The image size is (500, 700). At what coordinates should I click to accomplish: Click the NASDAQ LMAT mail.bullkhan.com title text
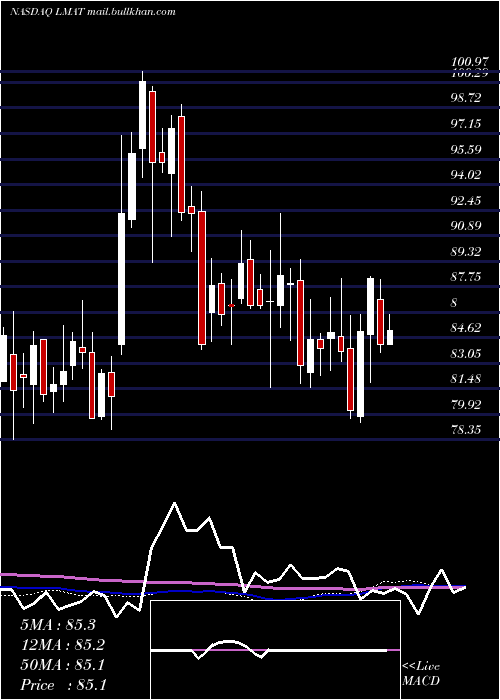(x=92, y=12)
